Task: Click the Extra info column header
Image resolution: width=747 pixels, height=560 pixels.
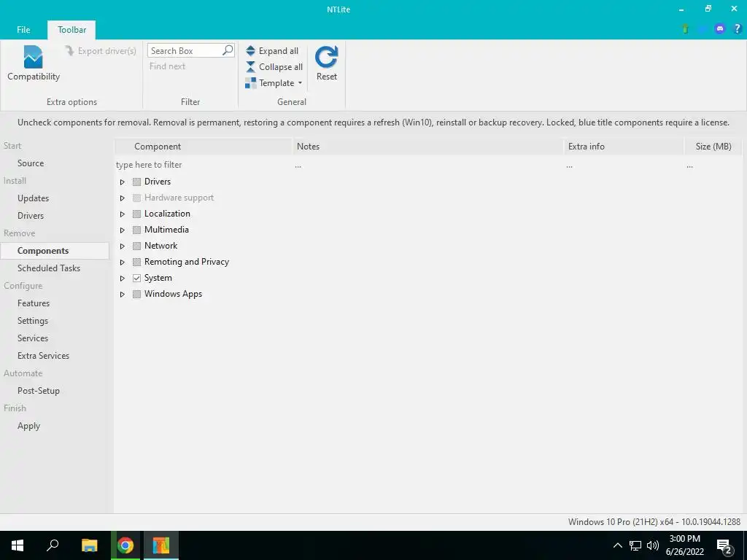Action: click(x=624, y=146)
